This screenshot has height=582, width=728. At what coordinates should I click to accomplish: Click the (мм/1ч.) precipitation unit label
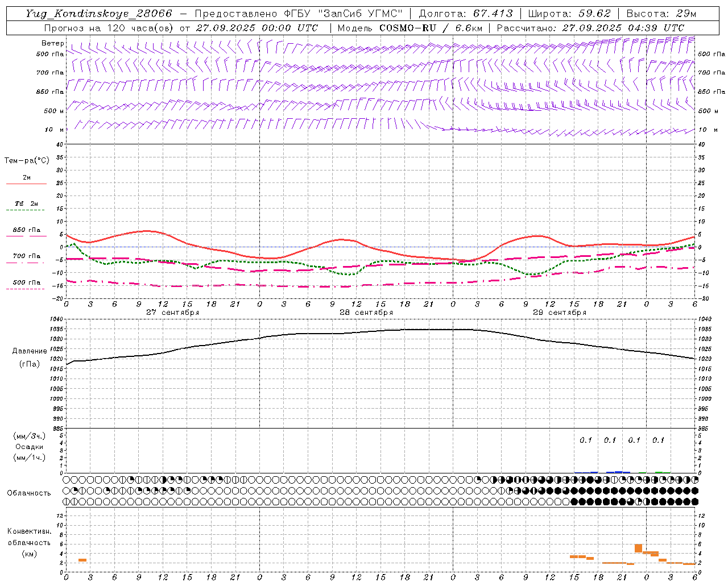pyautogui.click(x=30, y=458)
